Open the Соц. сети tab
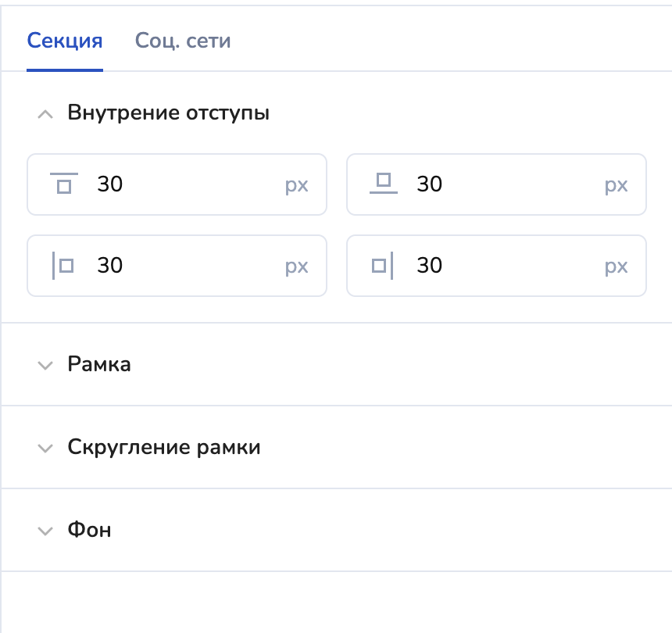This screenshot has width=672, height=633. tap(183, 41)
